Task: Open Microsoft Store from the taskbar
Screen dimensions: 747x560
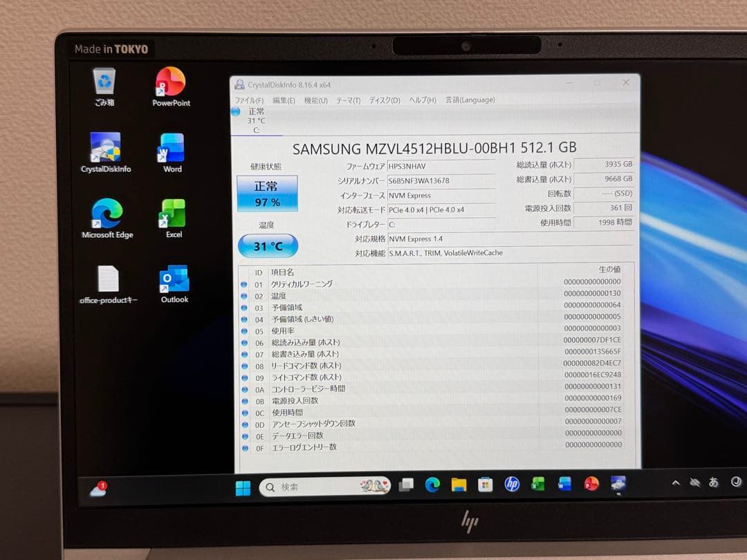Action: point(485,485)
